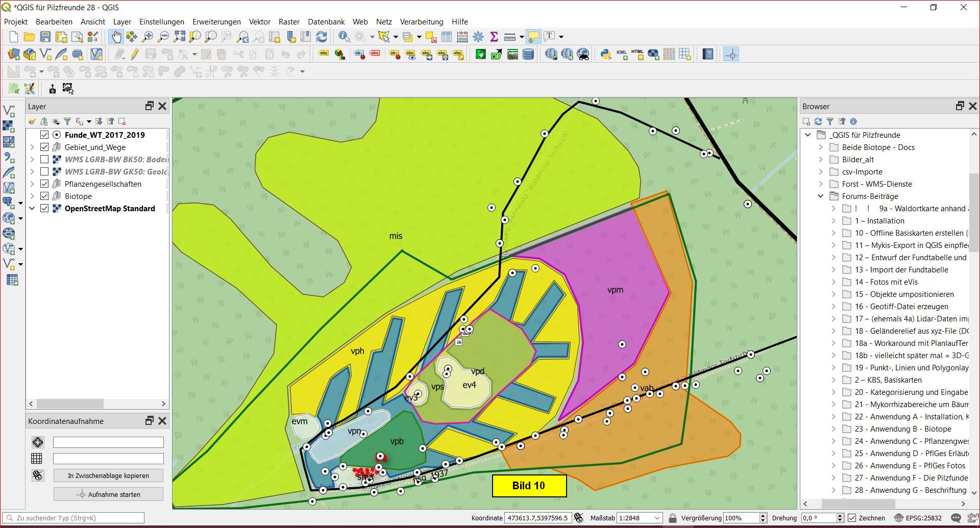Collapse the Forums-Beiträge folder
Viewport: 980px width, 528px height.
pos(821,196)
